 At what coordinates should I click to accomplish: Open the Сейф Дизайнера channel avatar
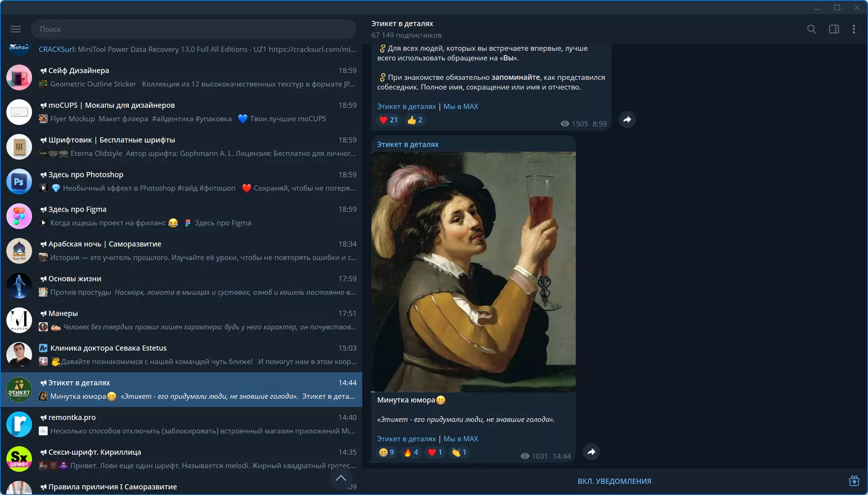tap(19, 77)
